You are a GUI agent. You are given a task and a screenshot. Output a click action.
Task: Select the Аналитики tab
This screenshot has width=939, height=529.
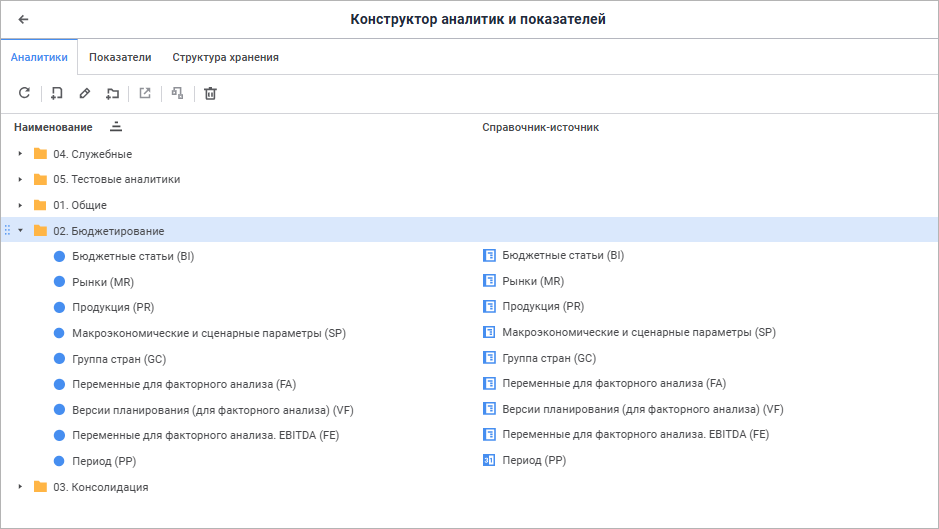[39, 57]
